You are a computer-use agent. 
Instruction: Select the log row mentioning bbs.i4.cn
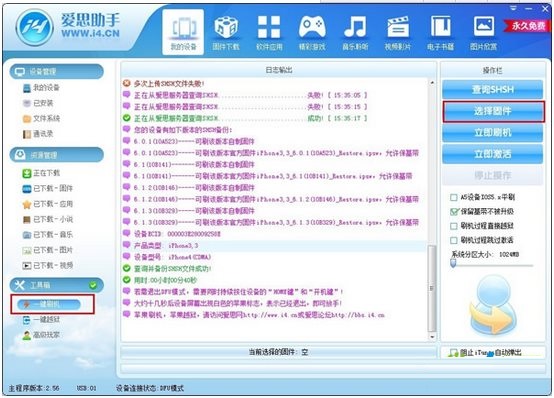pos(275,315)
